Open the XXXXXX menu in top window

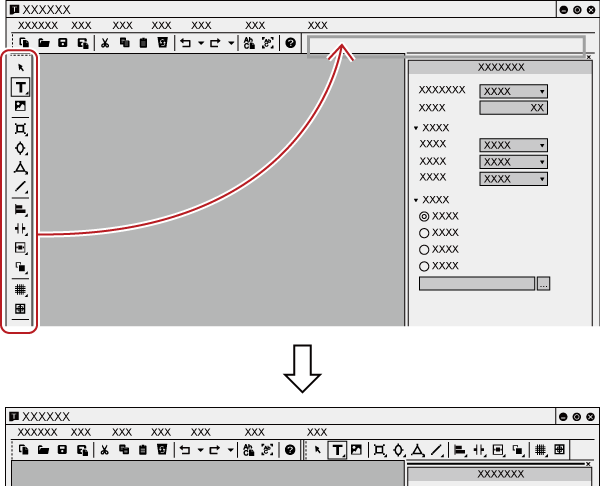pyautogui.click(x=38, y=25)
